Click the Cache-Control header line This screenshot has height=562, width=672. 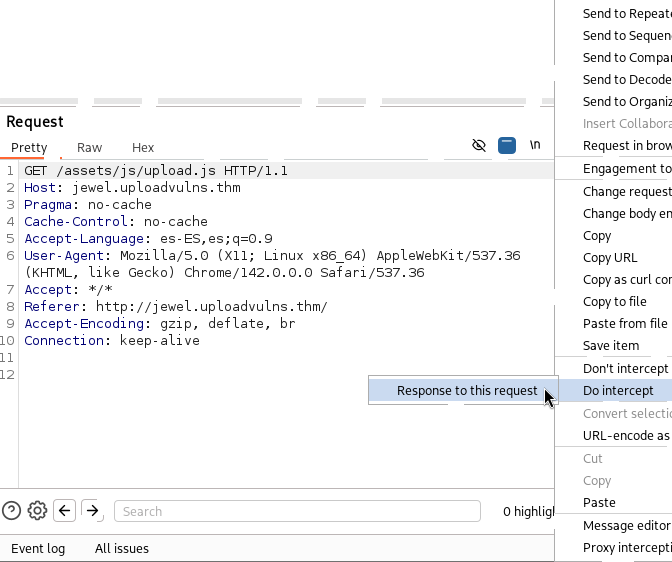(x=116, y=222)
